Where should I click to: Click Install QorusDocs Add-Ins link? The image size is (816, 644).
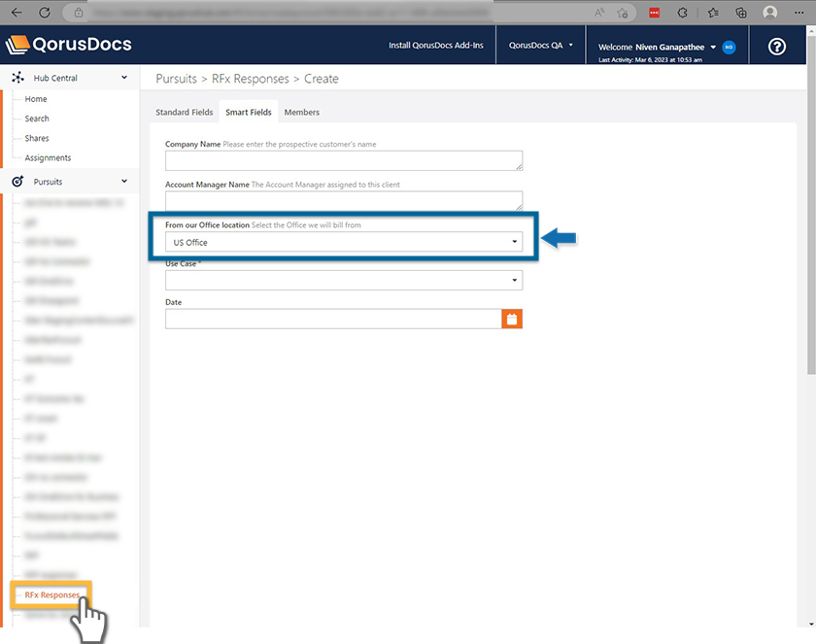pyautogui.click(x=436, y=46)
